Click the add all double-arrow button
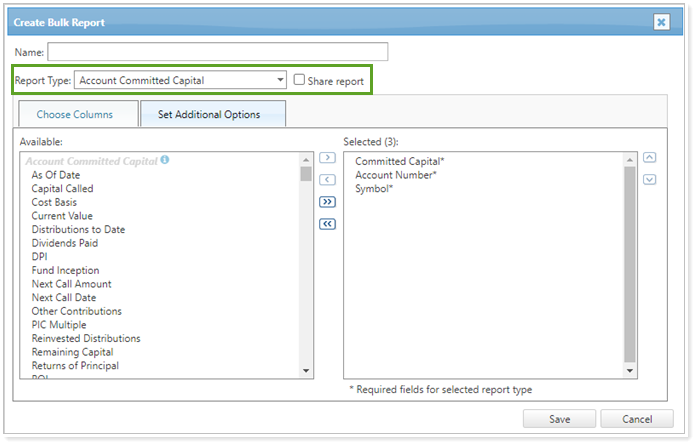 327,202
